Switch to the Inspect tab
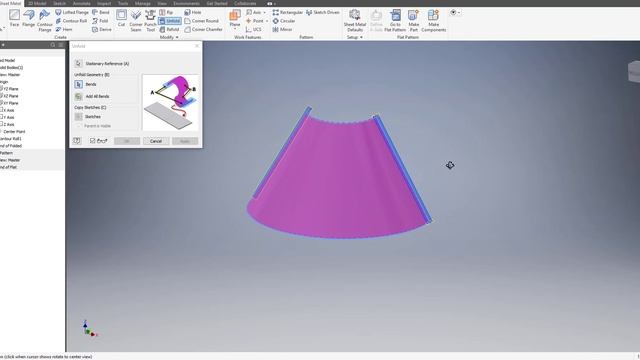The height and width of the screenshot is (360, 640). [x=104, y=3]
